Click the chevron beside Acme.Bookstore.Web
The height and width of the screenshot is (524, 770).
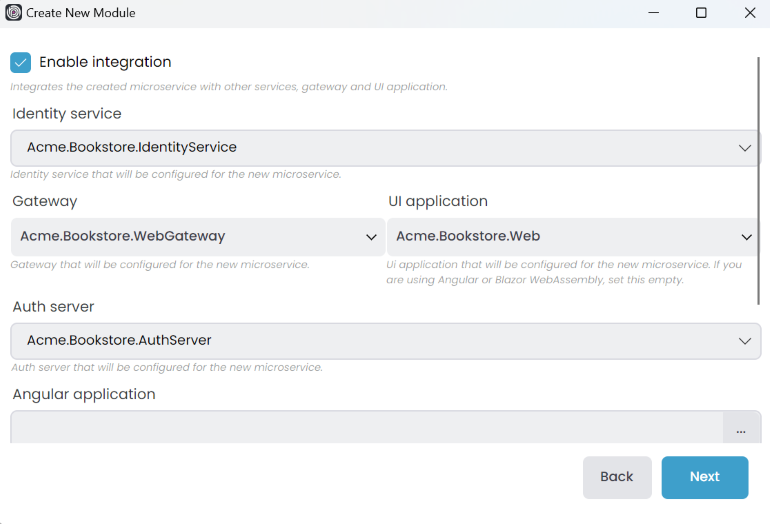tap(747, 237)
